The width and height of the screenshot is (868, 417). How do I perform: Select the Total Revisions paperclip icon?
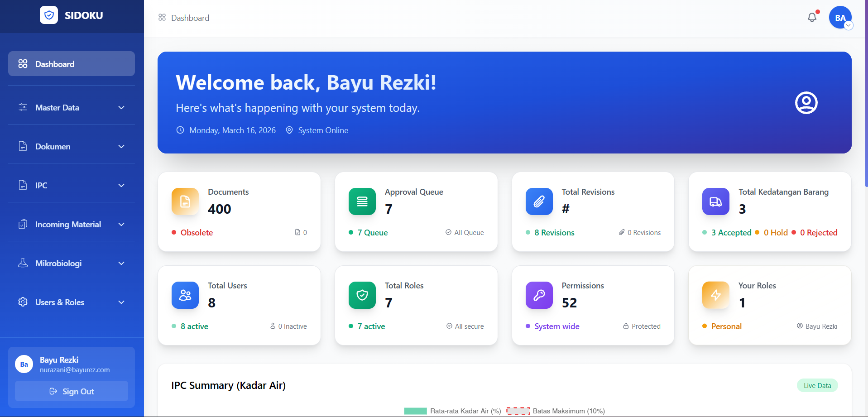coord(538,201)
